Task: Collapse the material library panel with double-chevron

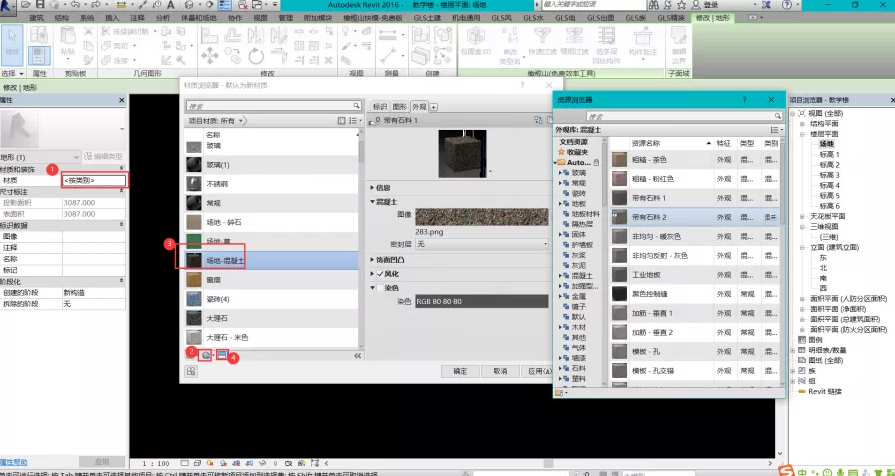Action: [x=356, y=355]
